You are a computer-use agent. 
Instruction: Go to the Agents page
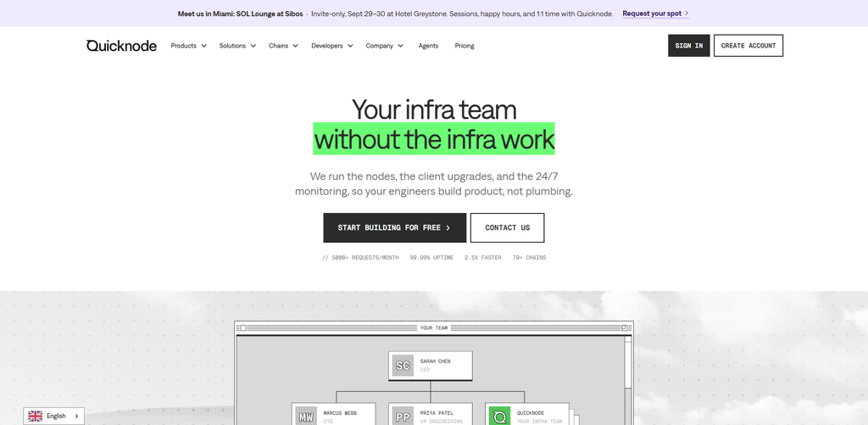(428, 46)
